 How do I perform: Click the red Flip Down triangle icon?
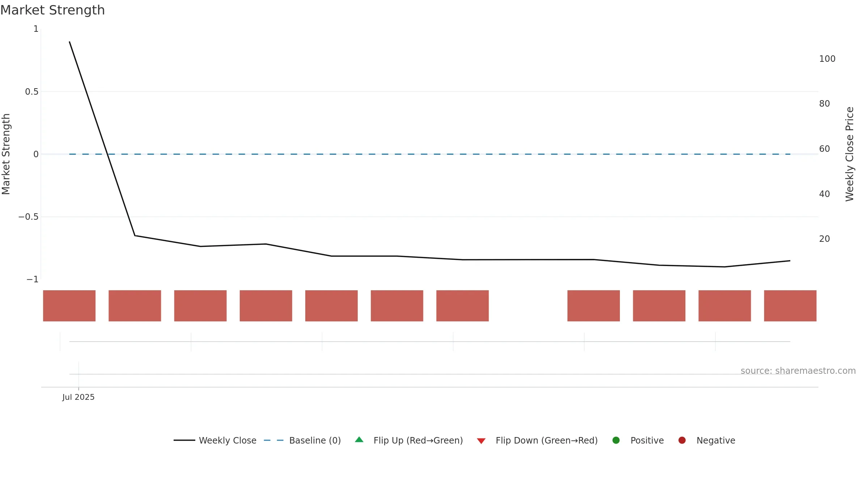[x=481, y=441]
